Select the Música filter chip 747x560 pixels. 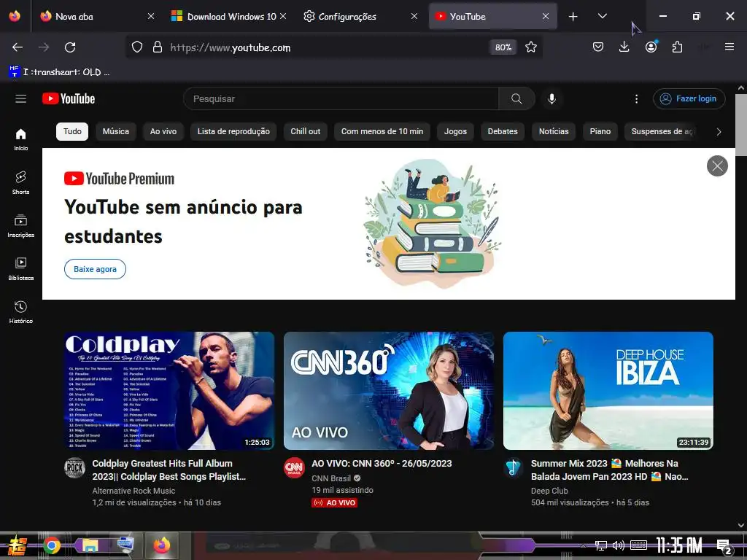pyautogui.click(x=116, y=131)
